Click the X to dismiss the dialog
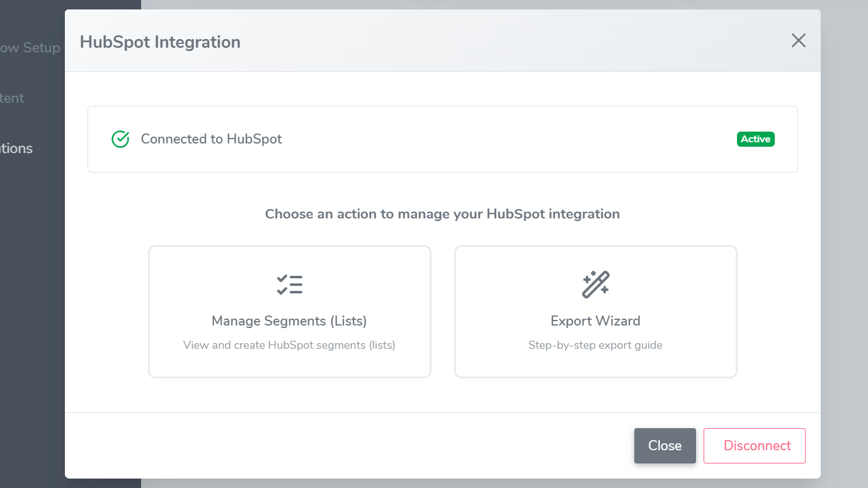 [798, 40]
